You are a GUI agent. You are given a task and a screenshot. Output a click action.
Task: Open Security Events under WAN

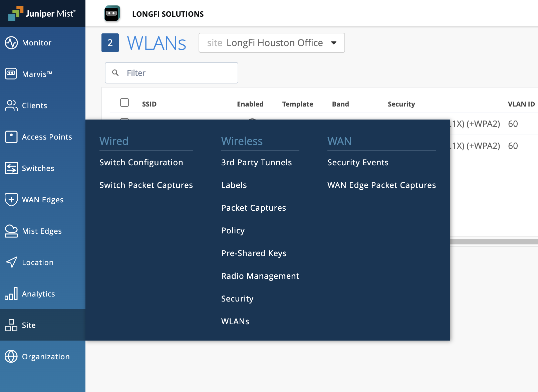coord(358,162)
